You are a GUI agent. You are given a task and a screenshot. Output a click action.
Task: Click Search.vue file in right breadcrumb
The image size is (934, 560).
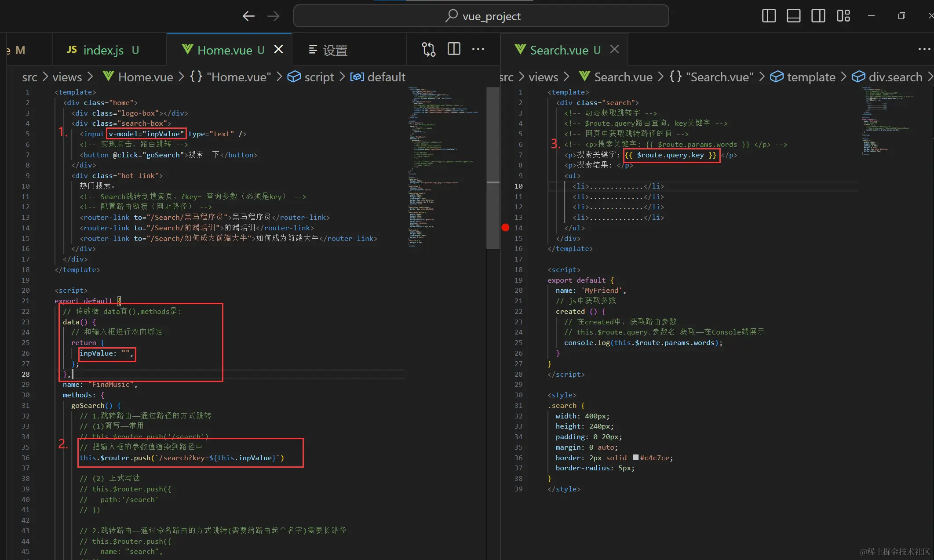[623, 77]
